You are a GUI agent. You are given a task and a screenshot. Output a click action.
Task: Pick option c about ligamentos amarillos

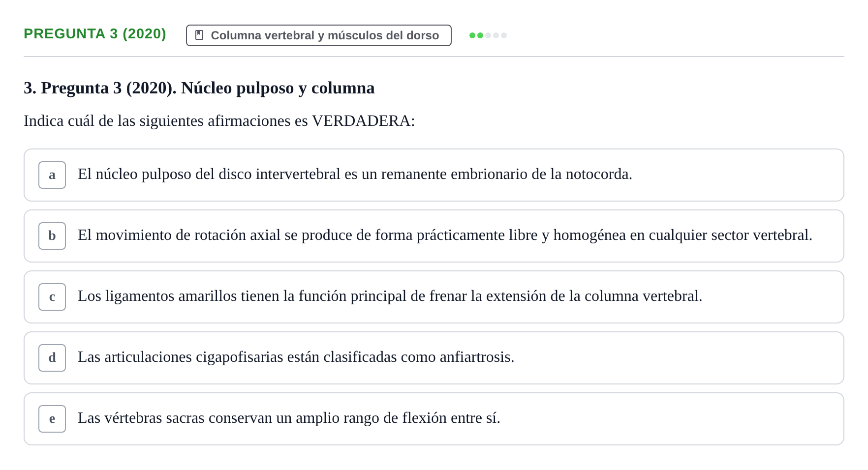(x=434, y=297)
